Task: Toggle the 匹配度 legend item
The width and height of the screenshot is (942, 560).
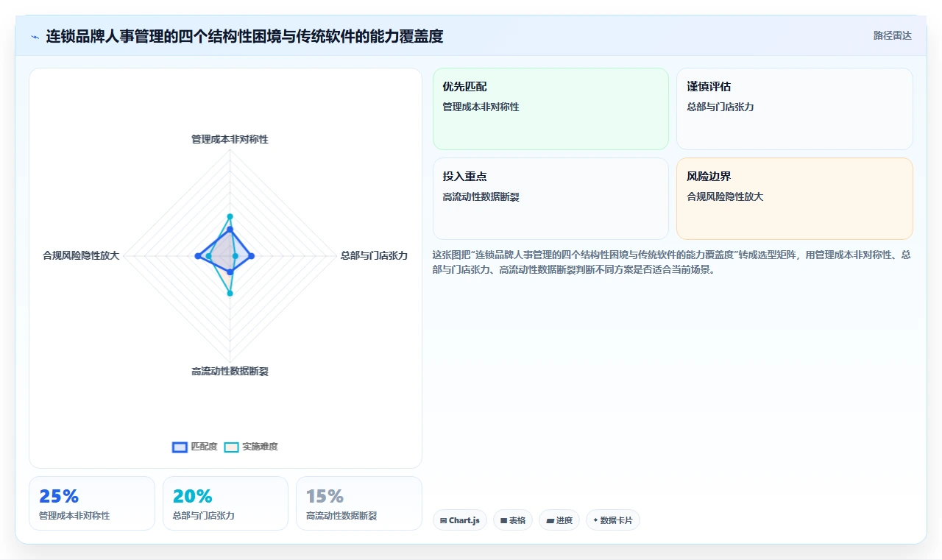Action: (195, 447)
